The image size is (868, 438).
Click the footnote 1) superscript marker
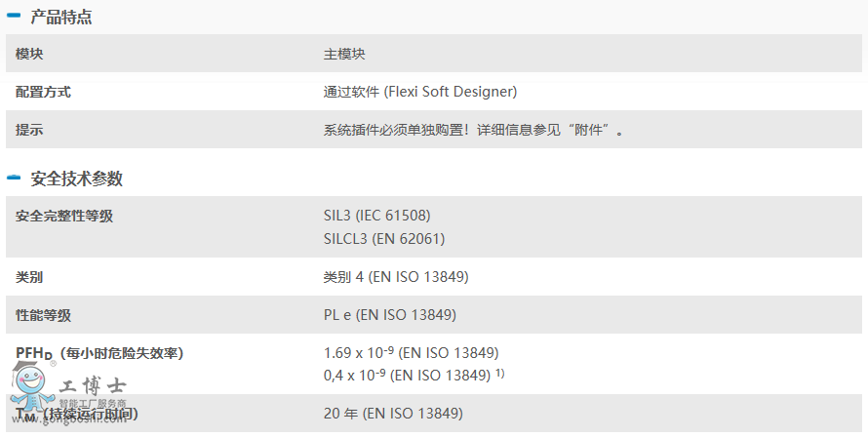pyautogui.click(x=499, y=373)
